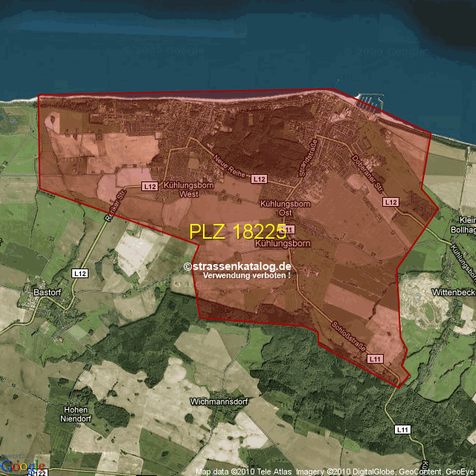Click the L12 shield beside Neue Reihe
476x476 pixels.
[259, 179]
